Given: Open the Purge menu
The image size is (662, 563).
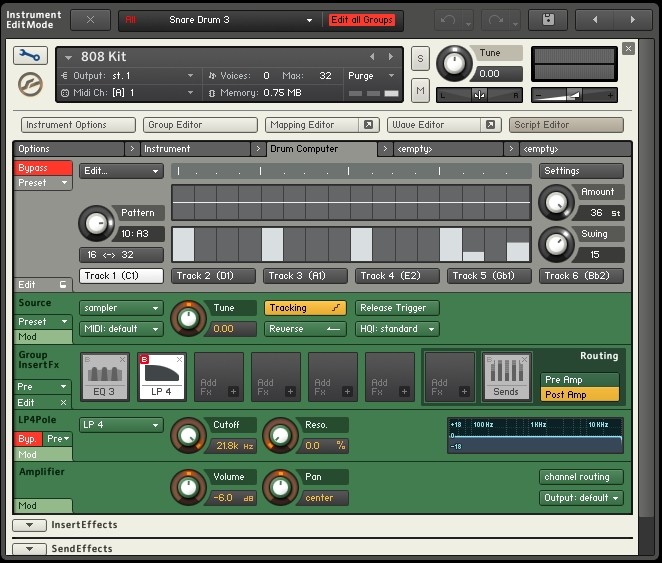Looking at the screenshot, I should [371, 76].
